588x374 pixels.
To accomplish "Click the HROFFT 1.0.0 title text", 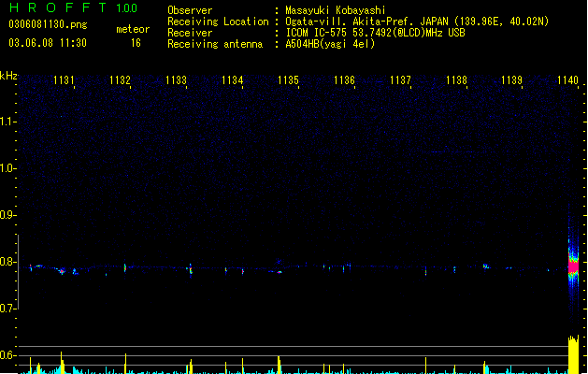I will (x=74, y=7).
